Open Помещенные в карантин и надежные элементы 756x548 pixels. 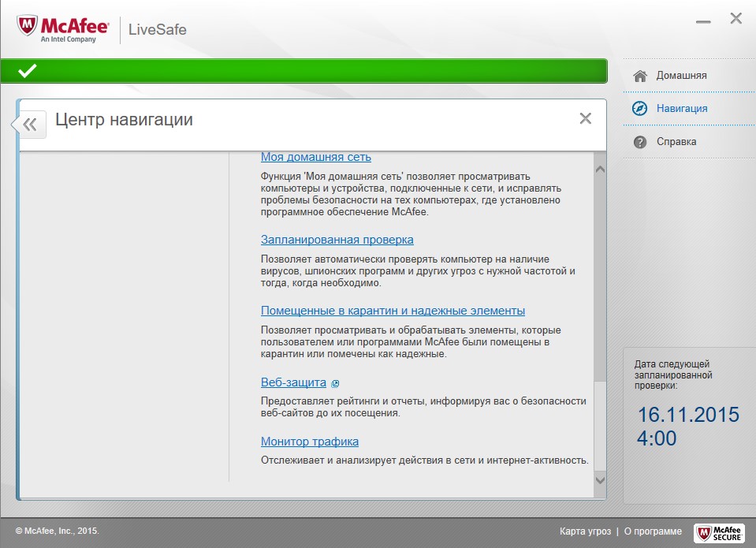[x=393, y=311]
